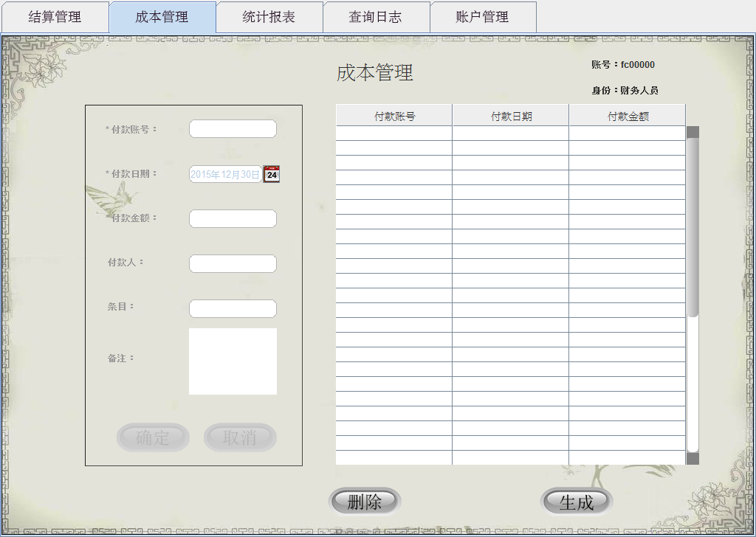The height and width of the screenshot is (537, 756).
Task: Click the 确定 button in the form
Action: (153, 437)
